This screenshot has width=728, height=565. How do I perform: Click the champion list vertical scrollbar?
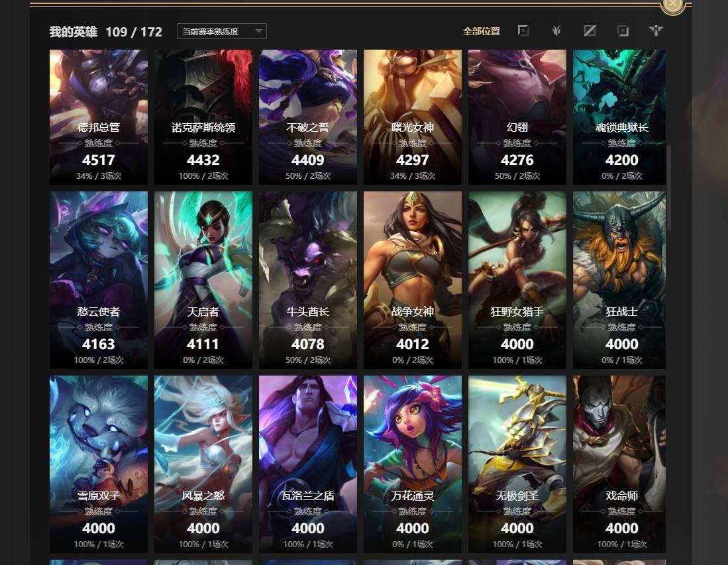(x=669, y=187)
